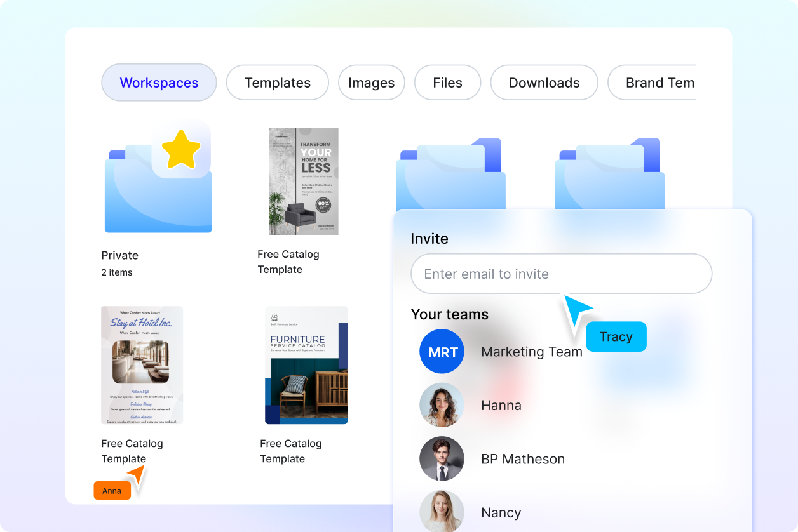Screen dimensions: 798x532
Task: Select Nancy in the teams list
Action: [x=501, y=512]
